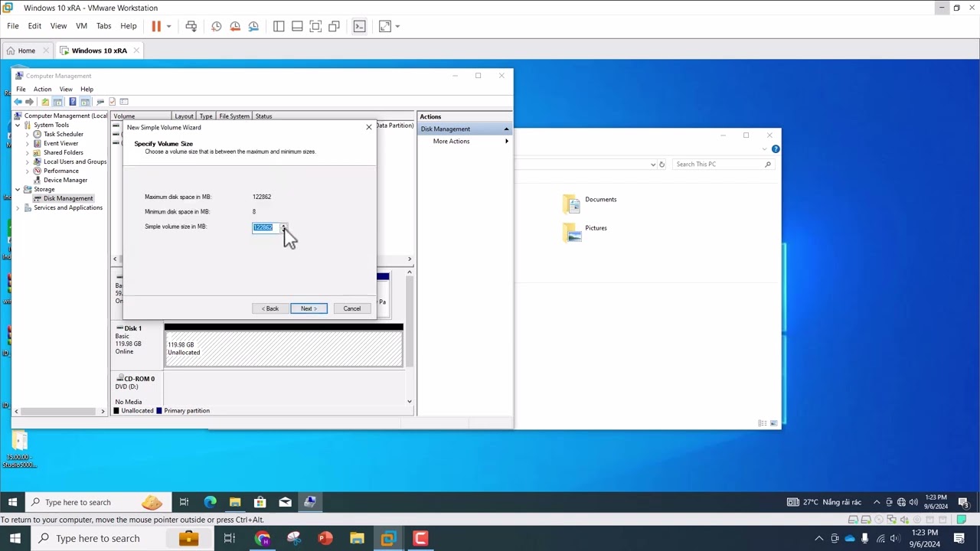The width and height of the screenshot is (980, 551).
Task: Click the File System column header
Action: tap(234, 116)
